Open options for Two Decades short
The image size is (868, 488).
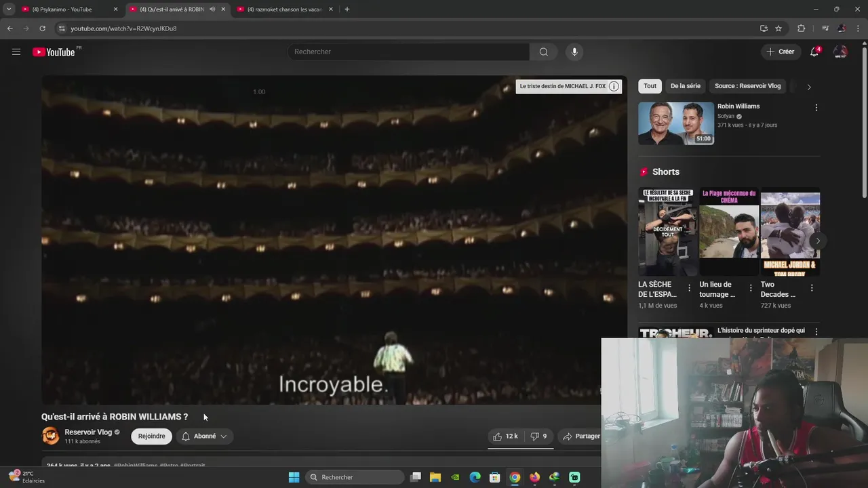811,288
